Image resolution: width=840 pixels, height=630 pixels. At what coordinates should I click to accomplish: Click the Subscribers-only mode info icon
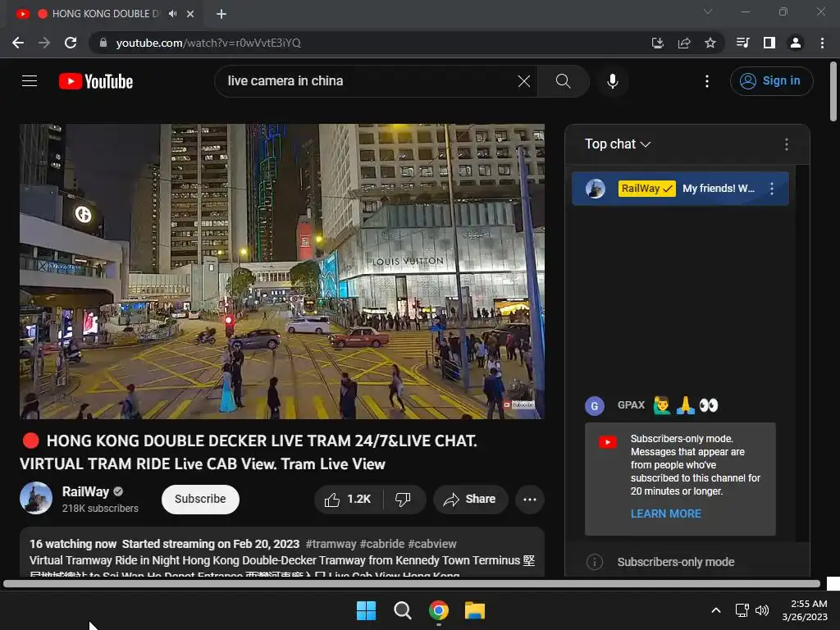click(x=594, y=562)
